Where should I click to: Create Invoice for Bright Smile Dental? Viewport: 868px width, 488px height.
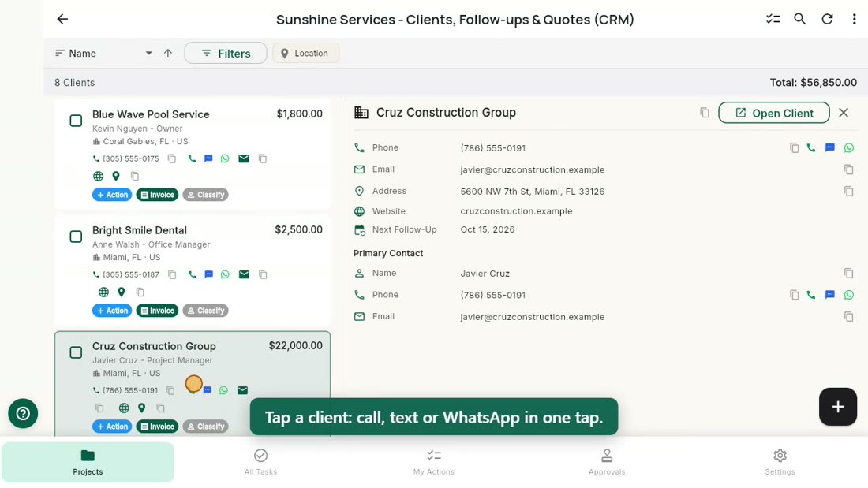[157, 311]
